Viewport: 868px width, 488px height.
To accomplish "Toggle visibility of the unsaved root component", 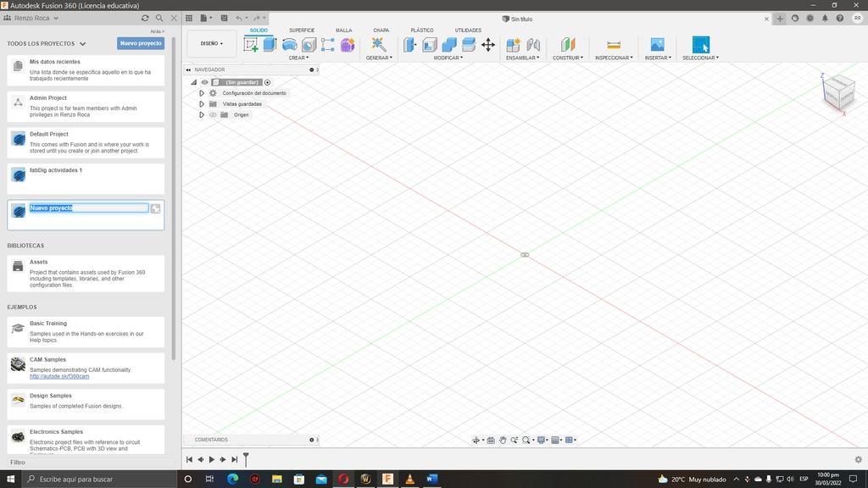I will pyautogui.click(x=205, y=82).
